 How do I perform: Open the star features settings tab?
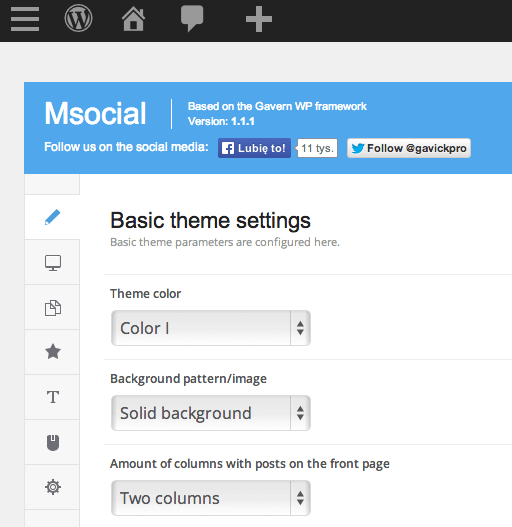(52, 352)
